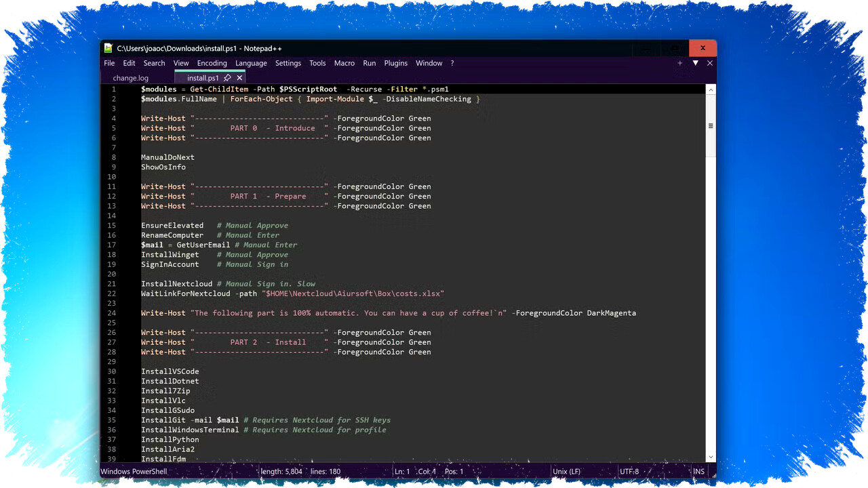Open the question mark help menu
Image resolution: width=868 pixels, height=488 pixels.
pyautogui.click(x=452, y=63)
